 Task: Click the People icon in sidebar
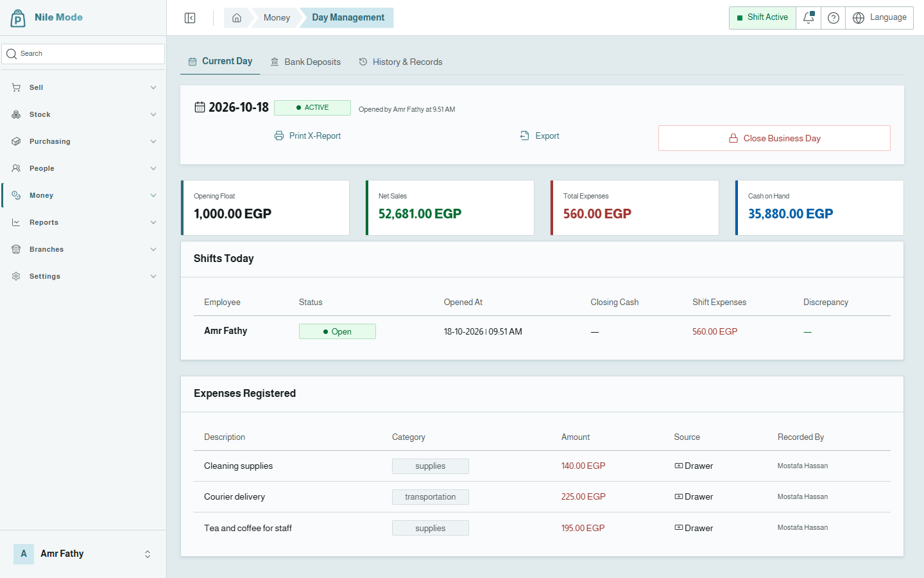pos(16,168)
